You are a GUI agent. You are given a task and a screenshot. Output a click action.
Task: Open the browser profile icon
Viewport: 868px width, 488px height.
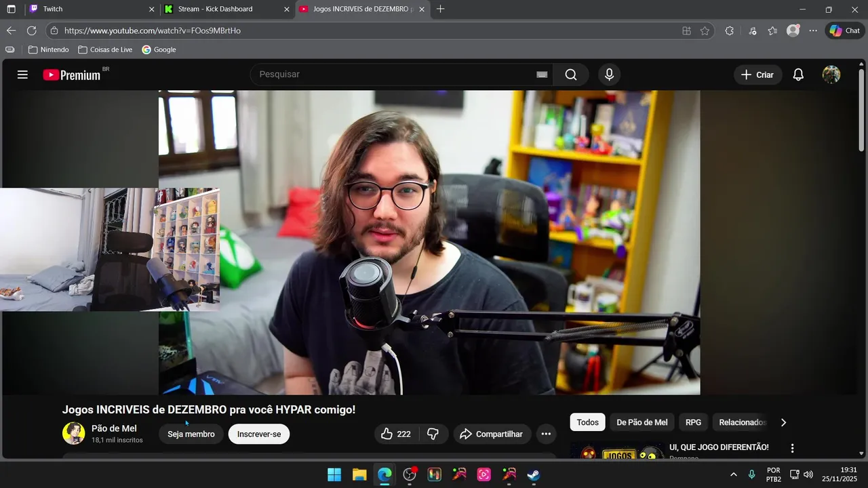(x=793, y=30)
